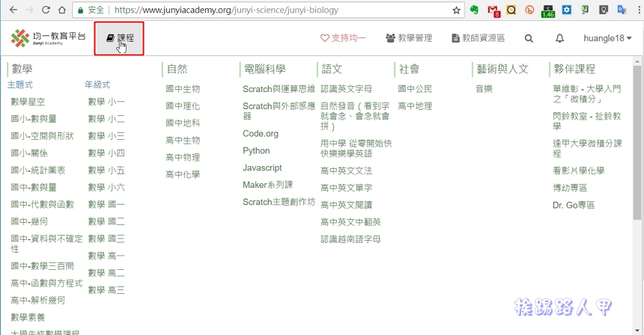Click the extension showing 1.46 badge
Image resolution: width=644 pixels, height=335 pixels.
(548, 11)
